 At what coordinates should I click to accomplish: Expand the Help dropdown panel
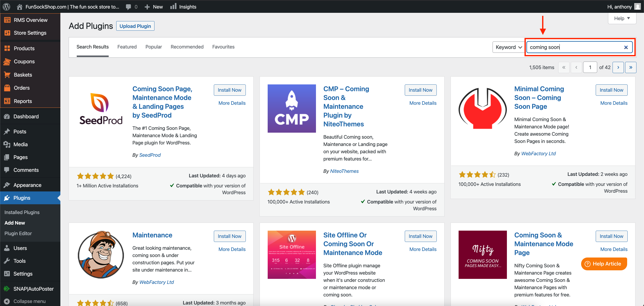pos(622,18)
